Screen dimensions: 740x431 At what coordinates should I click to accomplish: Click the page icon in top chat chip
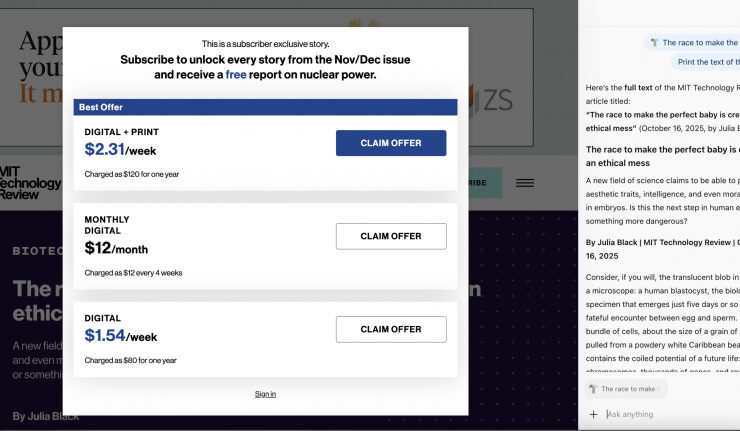tap(654, 43)
